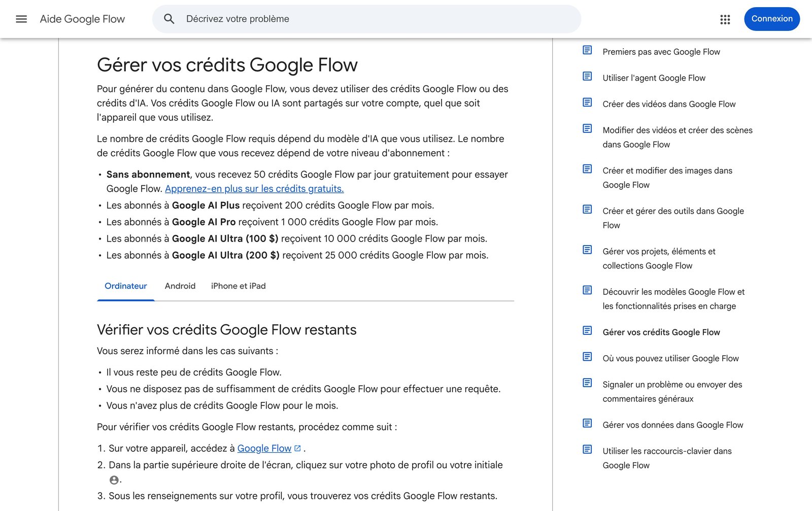The height and width of the screenshot is (511, 812).
Task: Open Apprenez-en plus sur les crédits gratuits link
Action: tap(254, 189)
